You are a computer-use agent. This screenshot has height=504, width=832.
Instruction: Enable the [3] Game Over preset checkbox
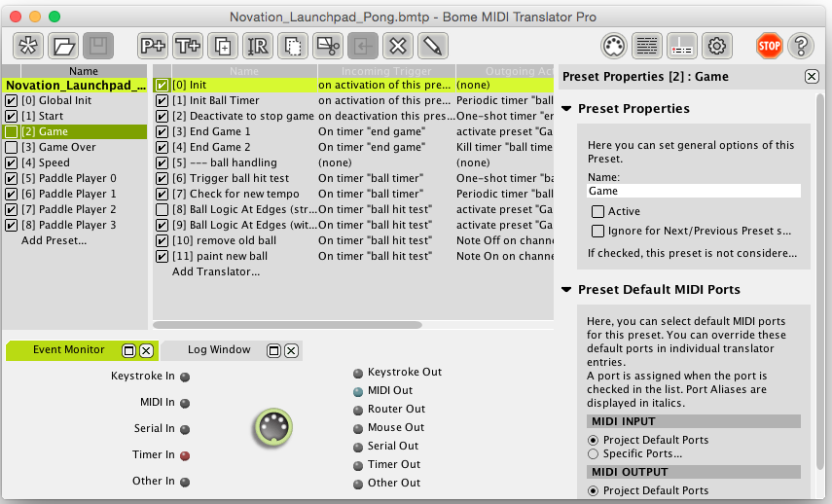pos(11,147)
